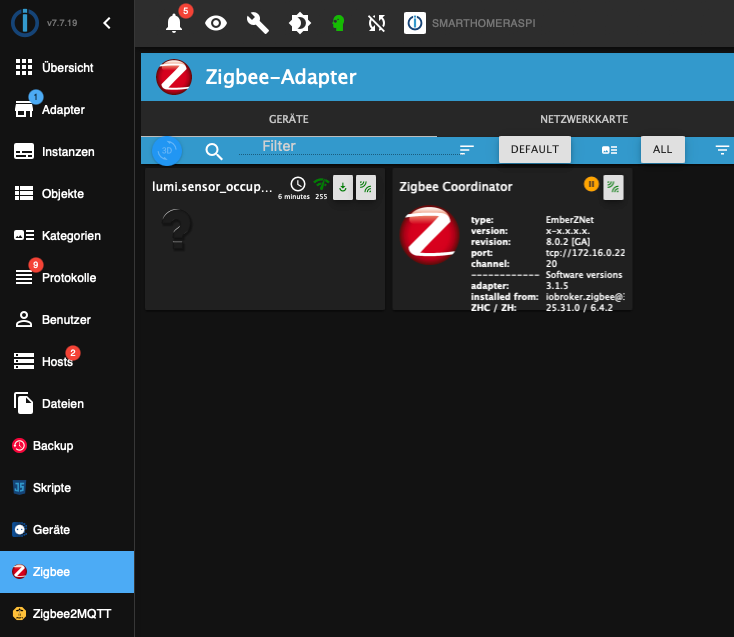Open Protokolle in the sidebar
Viewport: 734px width, 637px height.
(x=67, y=278)
